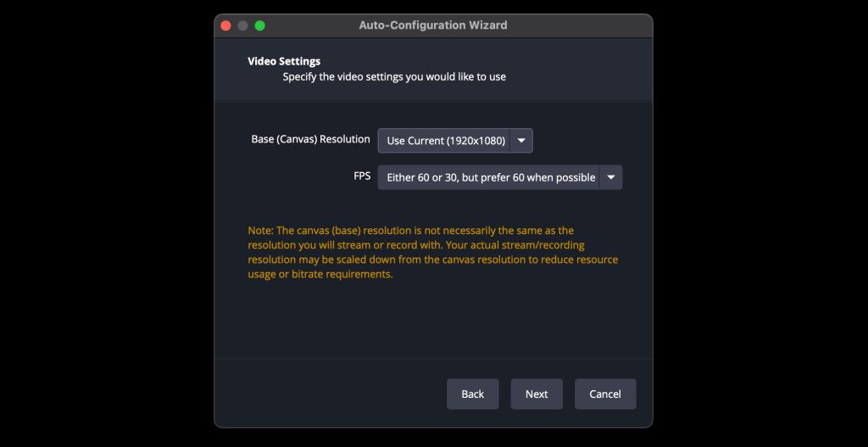
Task: Go to the previous page with Back
Action: pos(473,394)
